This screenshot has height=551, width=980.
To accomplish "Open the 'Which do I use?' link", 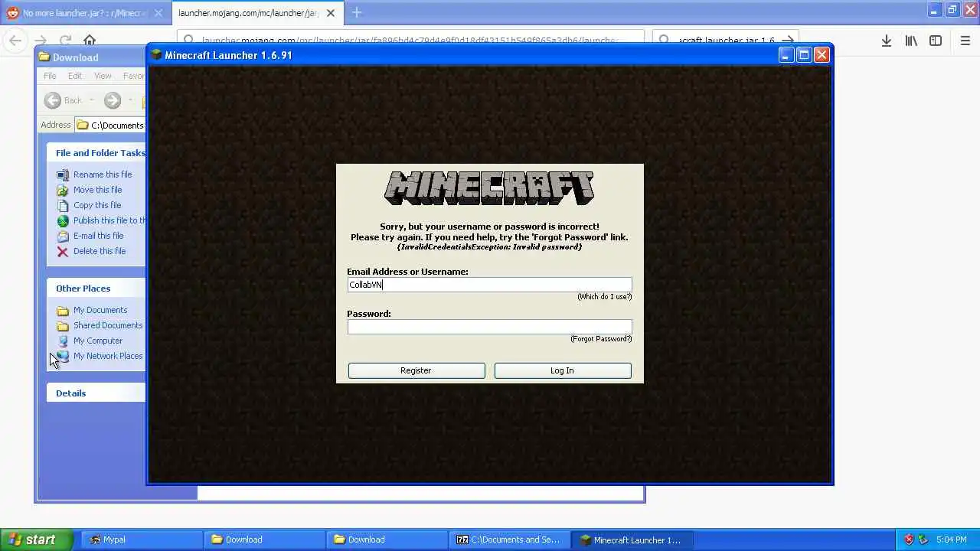I will tap(605, 297).
